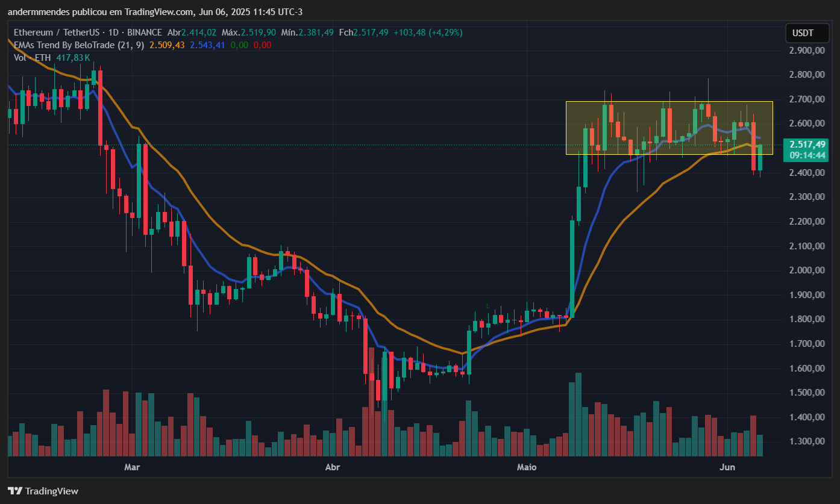This screenshot has width=840, height=504.
Task: Click the EMAs Trend By BeloTrade indicator label
Action: [79, 45]
